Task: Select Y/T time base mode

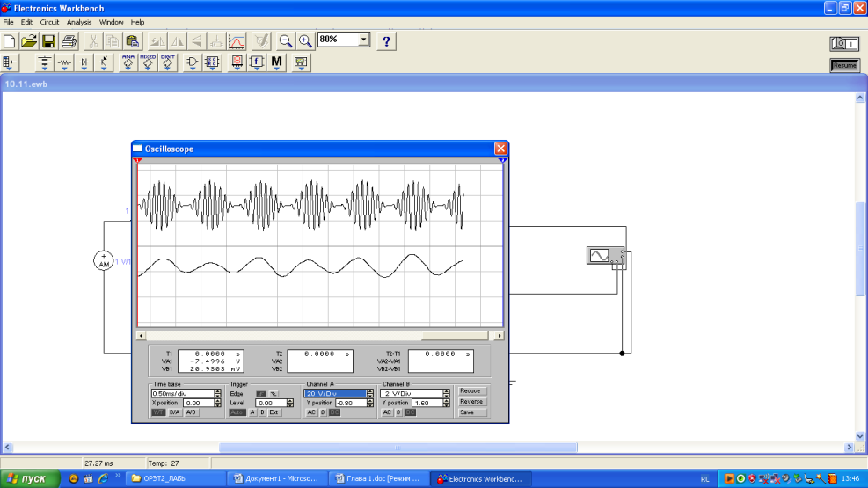Action: [x=158, y=412]
